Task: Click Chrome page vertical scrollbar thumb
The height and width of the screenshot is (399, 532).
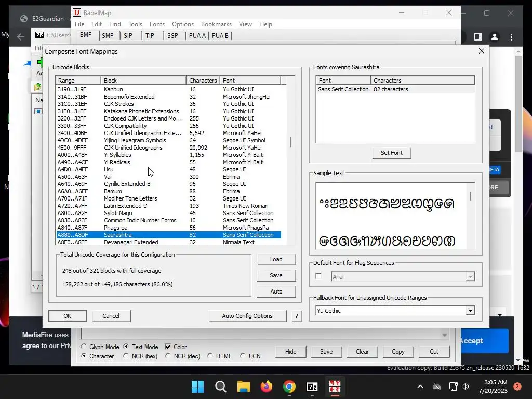Action: tap(518, 103)
